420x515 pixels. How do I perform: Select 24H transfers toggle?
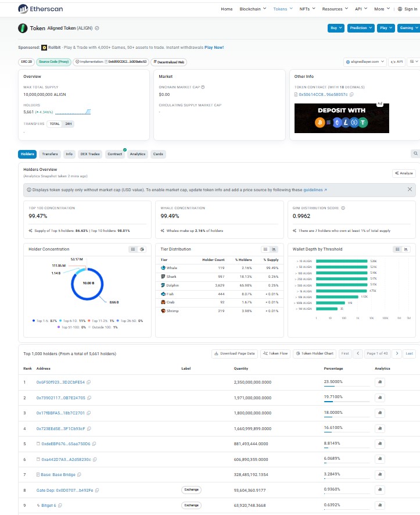68,124
